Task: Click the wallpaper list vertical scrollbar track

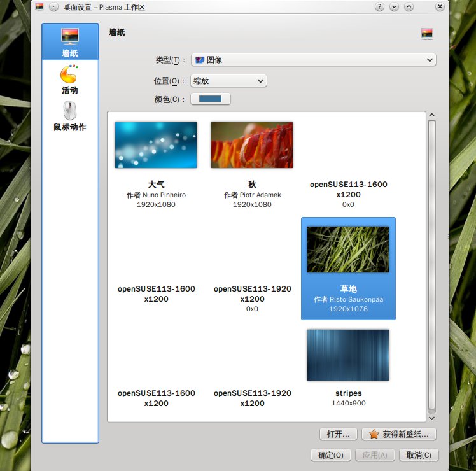Action: click(x=431, y=267)
